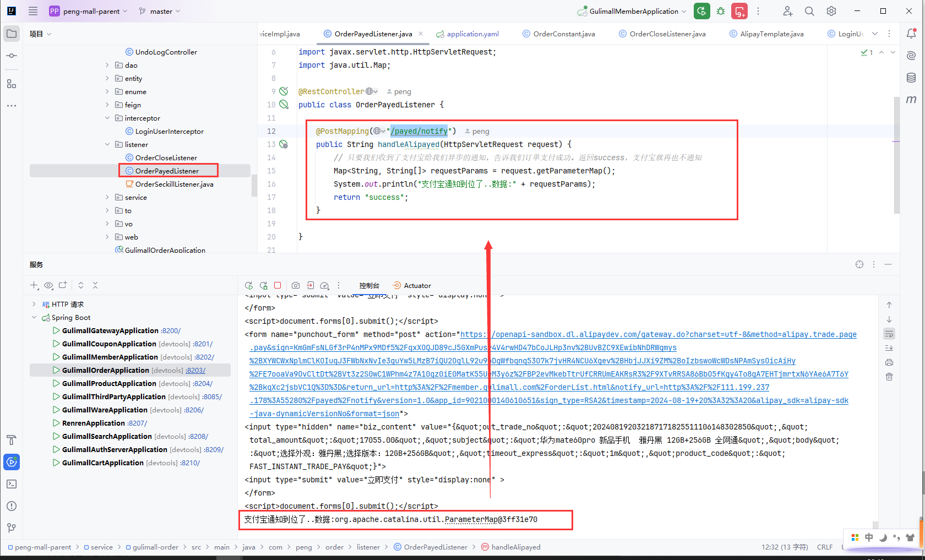The image size is (925, 560).
Task: Open Search Everywhere magnifier
Action: click(809, 11)
